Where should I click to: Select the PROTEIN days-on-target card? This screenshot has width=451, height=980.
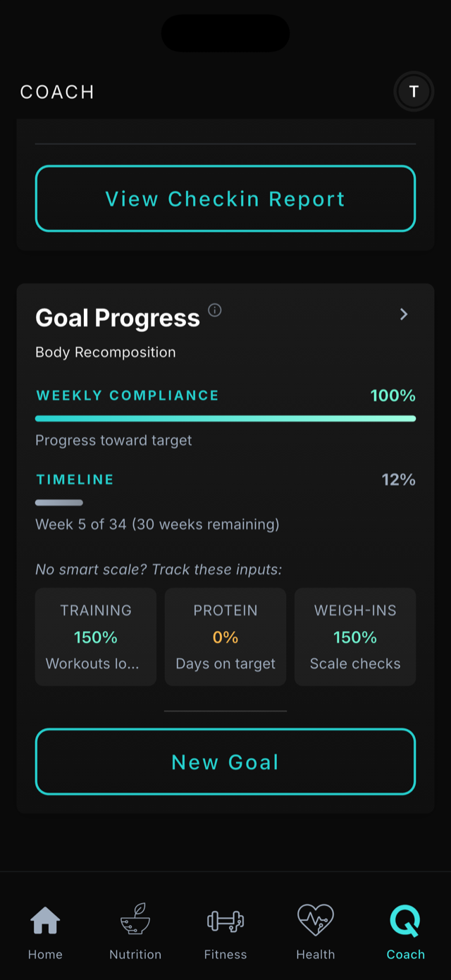pos(225,636)
